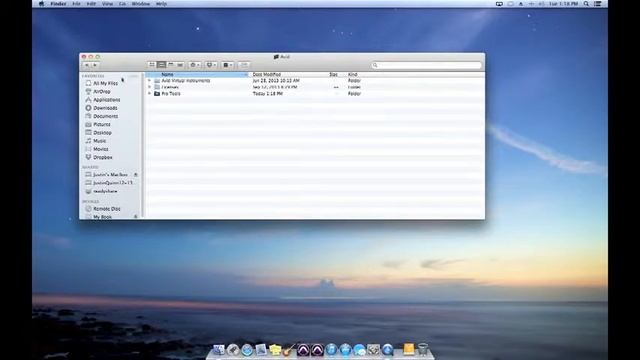Image resolution: width=640 pixels, height=360 pixels.
Task: Open the View menu
Action: coord(107,4)
